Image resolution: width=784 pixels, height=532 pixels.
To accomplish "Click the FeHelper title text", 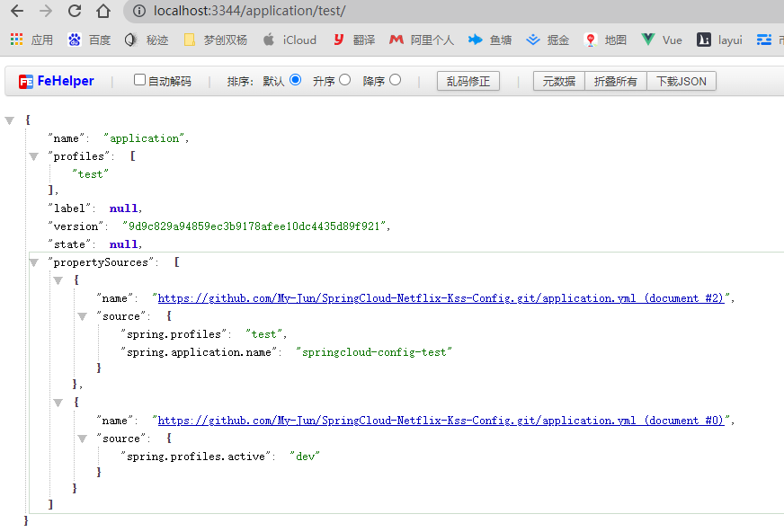I will [x=66, y=81].
